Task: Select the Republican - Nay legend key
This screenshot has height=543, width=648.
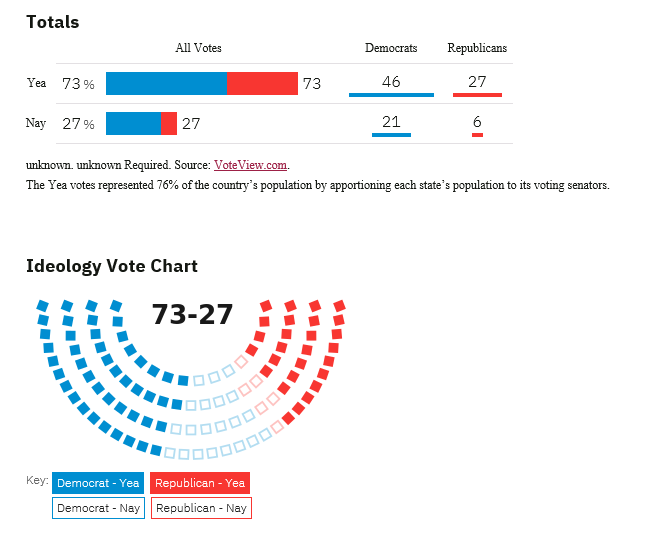Action: point(201,508)
